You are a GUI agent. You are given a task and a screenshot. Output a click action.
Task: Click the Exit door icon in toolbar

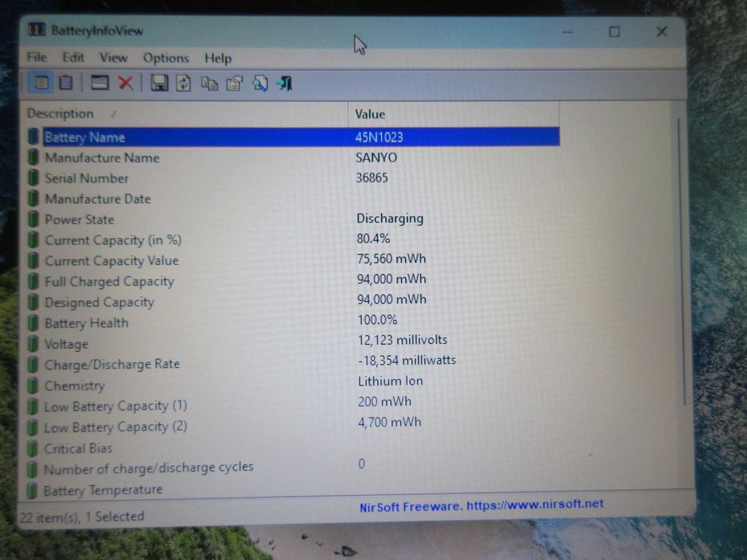click(284, 83)
